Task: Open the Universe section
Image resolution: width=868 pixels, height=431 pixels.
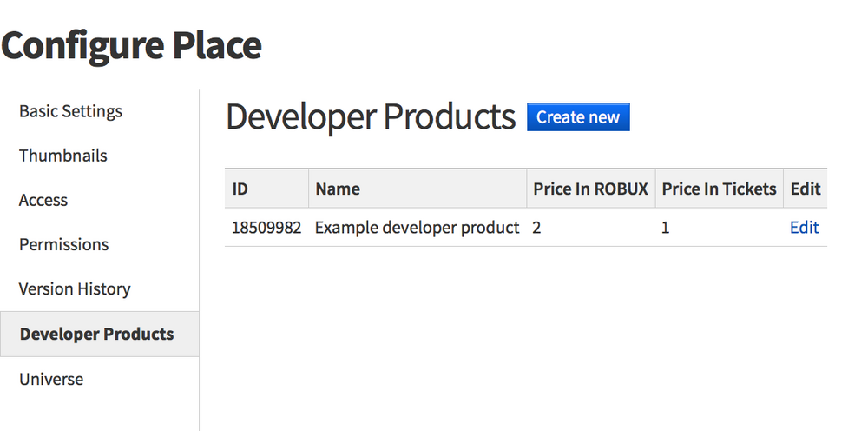Action: click(x=51, y=380)
